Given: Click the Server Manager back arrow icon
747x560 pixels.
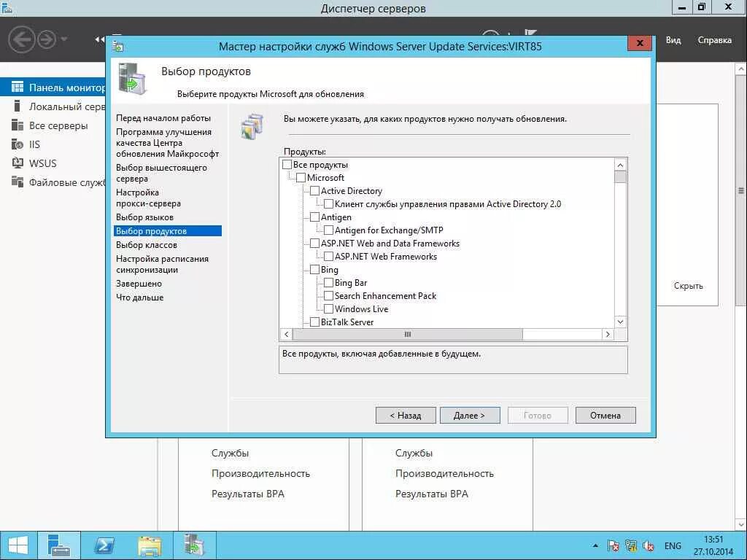Looking at the screenshot, I should click(x=21, y=39).
